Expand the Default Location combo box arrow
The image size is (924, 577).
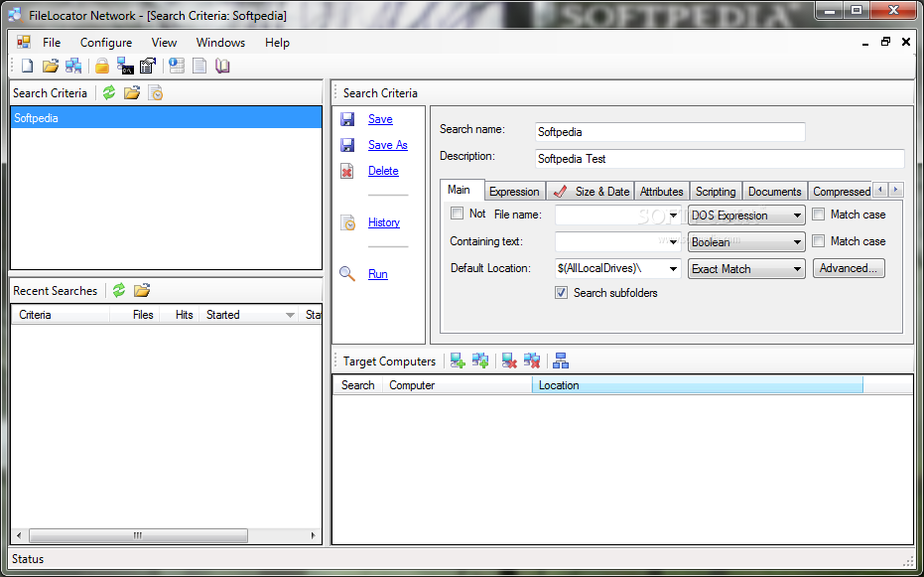pos(674,269)
